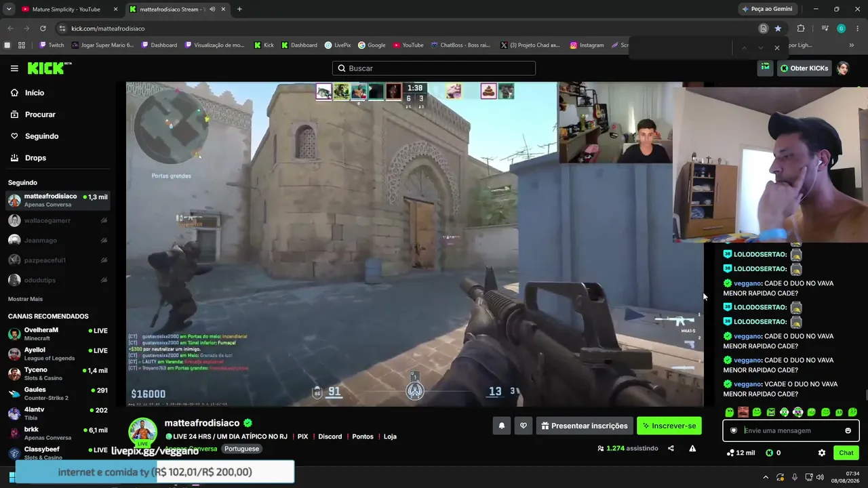Insert the face photo quick emote
The image size is (868, 488).
pos(743,412)
